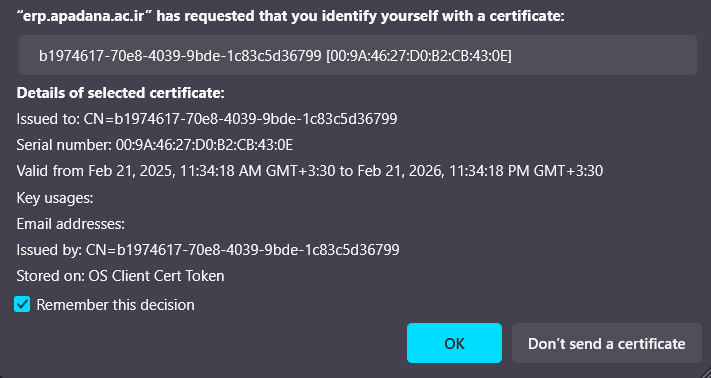Click the Stored on line
The width and height of the screenshot is (711, 378).
[121, 276]
